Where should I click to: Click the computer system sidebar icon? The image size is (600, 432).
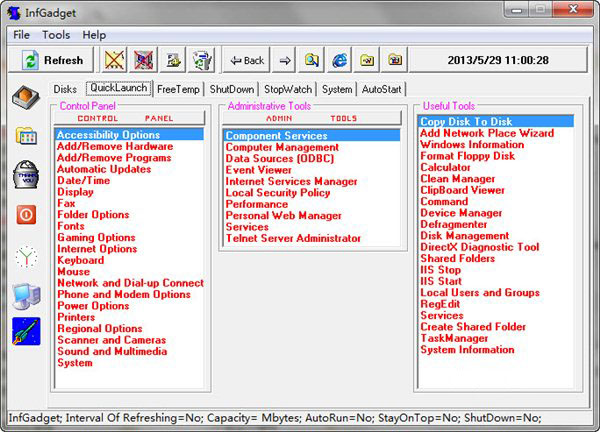[26, 296]
